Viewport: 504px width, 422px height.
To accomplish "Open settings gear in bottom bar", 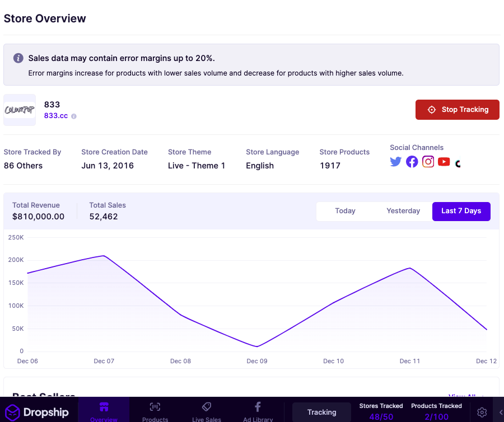I will [x=482, y=412].
